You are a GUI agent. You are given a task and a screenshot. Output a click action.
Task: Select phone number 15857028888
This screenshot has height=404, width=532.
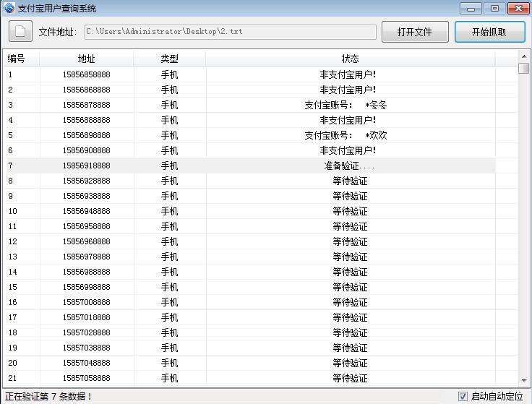(x=86, y=332)
